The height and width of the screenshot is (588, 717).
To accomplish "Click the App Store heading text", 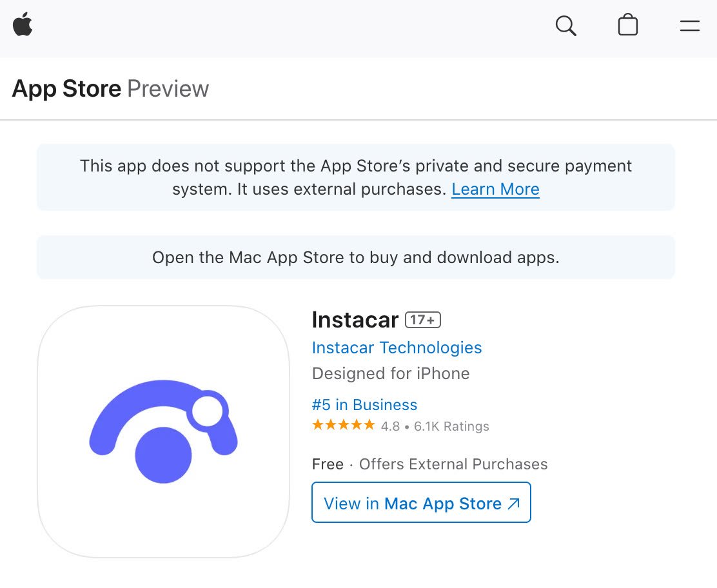I will click(67, 89).
